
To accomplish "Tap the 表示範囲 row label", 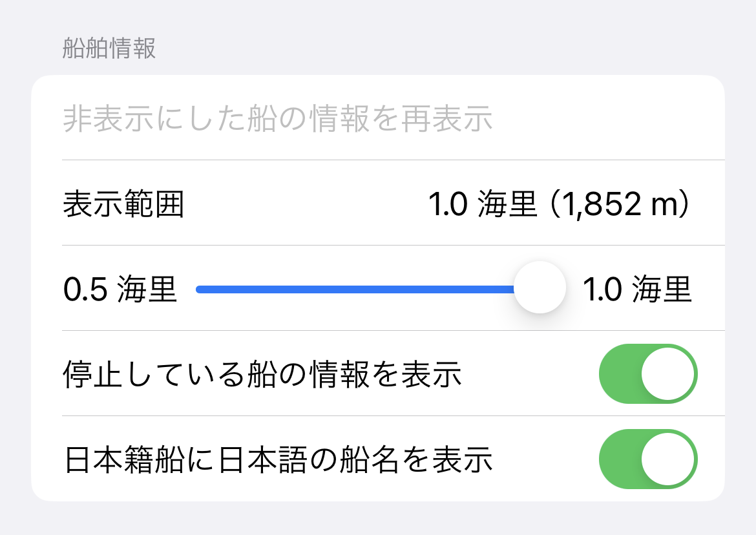I will click(123, 204).
